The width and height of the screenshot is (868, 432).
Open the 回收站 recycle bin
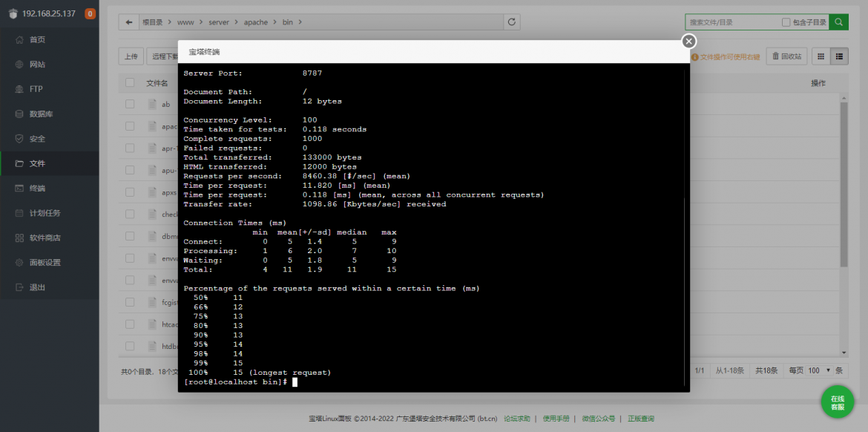tap(786, 56)
